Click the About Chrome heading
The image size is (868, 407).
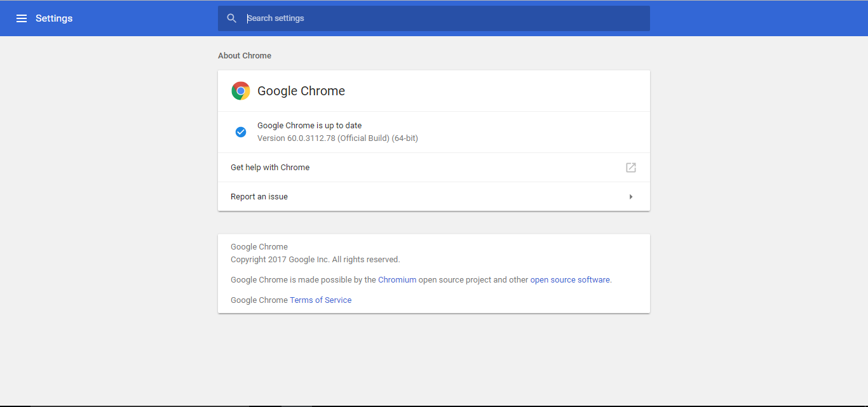[245, 56]
